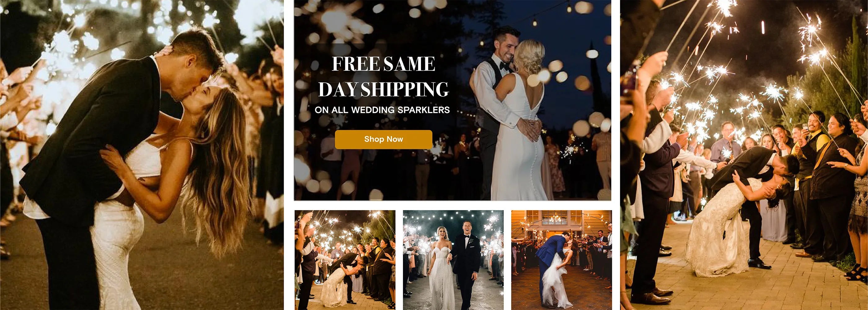Select the middle thumbnail of laughing couple walking
This screenshot has height=310, width=868.
[453, 260]
